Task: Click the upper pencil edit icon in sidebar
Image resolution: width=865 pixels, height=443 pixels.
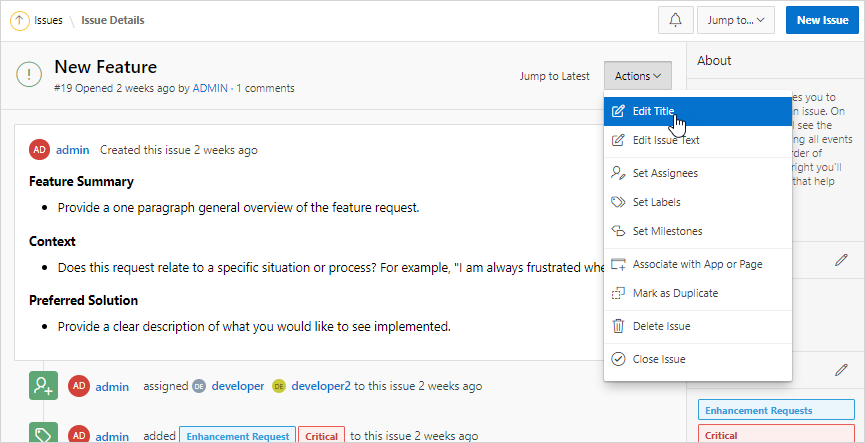Action: [841, 260]
